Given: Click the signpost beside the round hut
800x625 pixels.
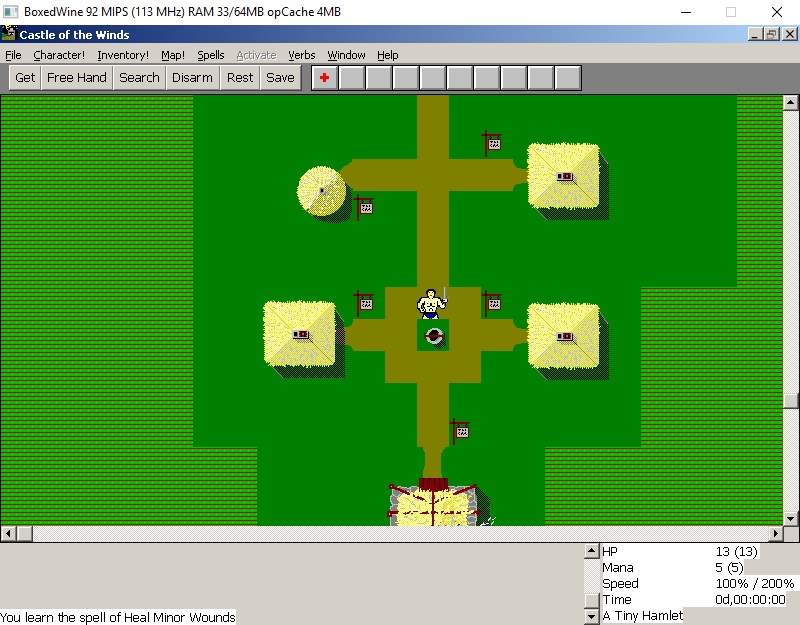Looking at the screenshot, I should click(364, 207).
